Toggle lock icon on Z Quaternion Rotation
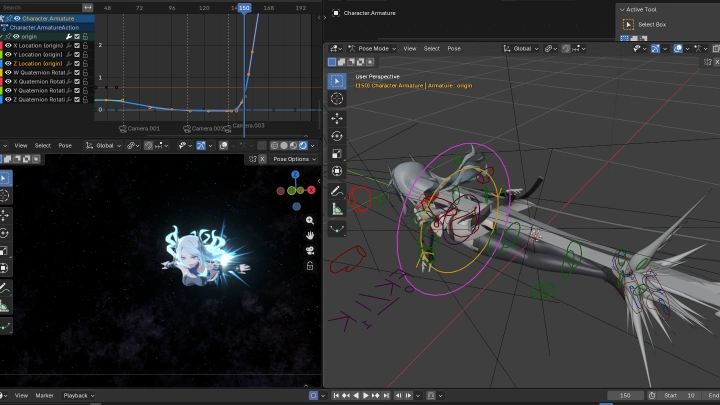Image resolution: width=720 pixels, height=405 pixels. click(85, 99)
